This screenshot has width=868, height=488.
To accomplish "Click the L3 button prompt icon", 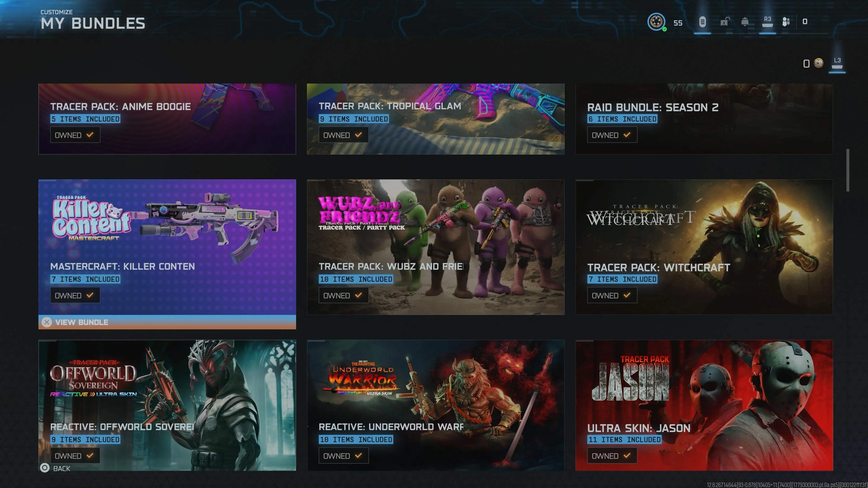I will tap(837, 63).
